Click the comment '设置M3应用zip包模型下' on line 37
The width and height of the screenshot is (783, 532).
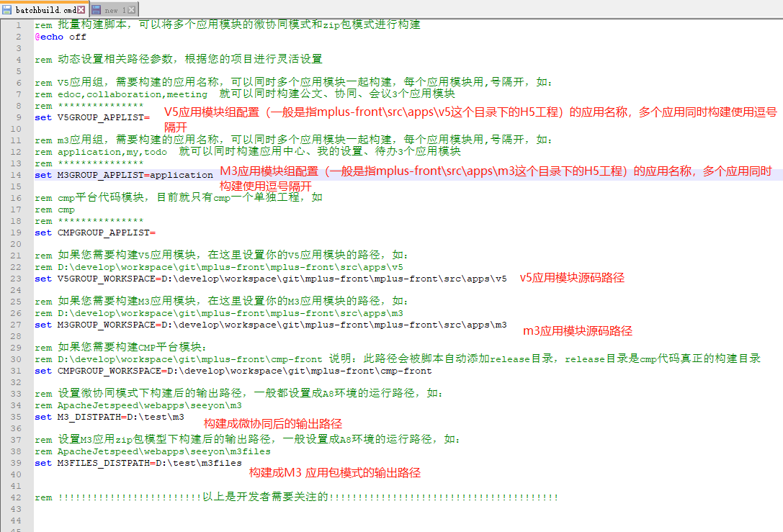[x=248, y=440]
